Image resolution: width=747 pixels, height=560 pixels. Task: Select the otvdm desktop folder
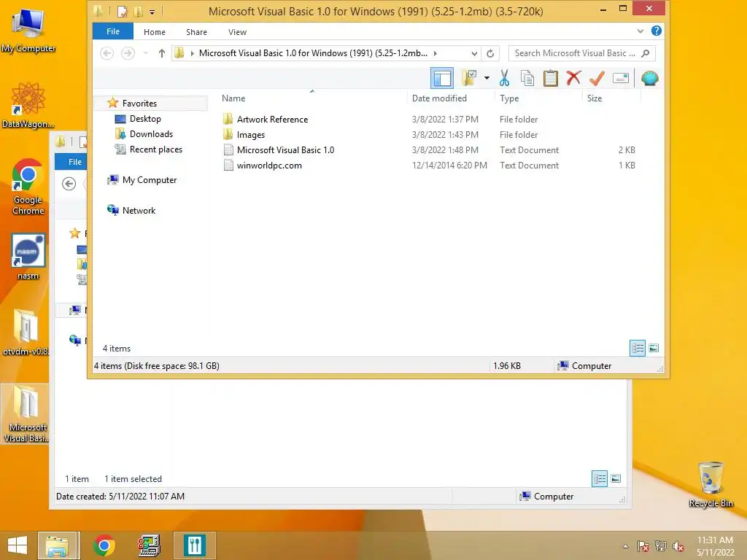pos(26,332)
